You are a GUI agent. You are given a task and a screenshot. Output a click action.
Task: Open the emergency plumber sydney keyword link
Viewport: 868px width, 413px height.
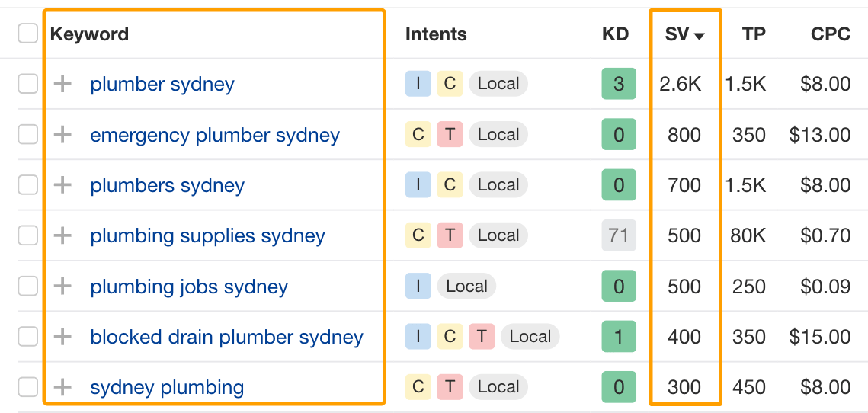click(x=215, y=135)
